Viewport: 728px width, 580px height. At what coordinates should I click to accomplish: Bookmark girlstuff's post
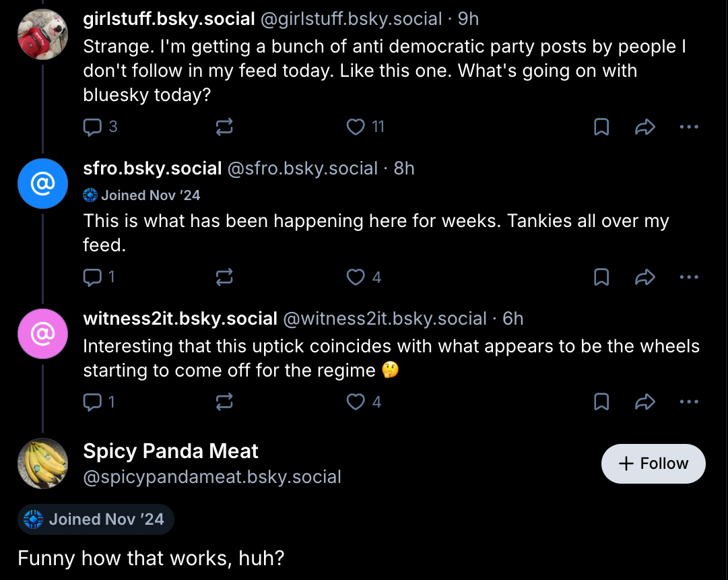[x=601, y=127]
